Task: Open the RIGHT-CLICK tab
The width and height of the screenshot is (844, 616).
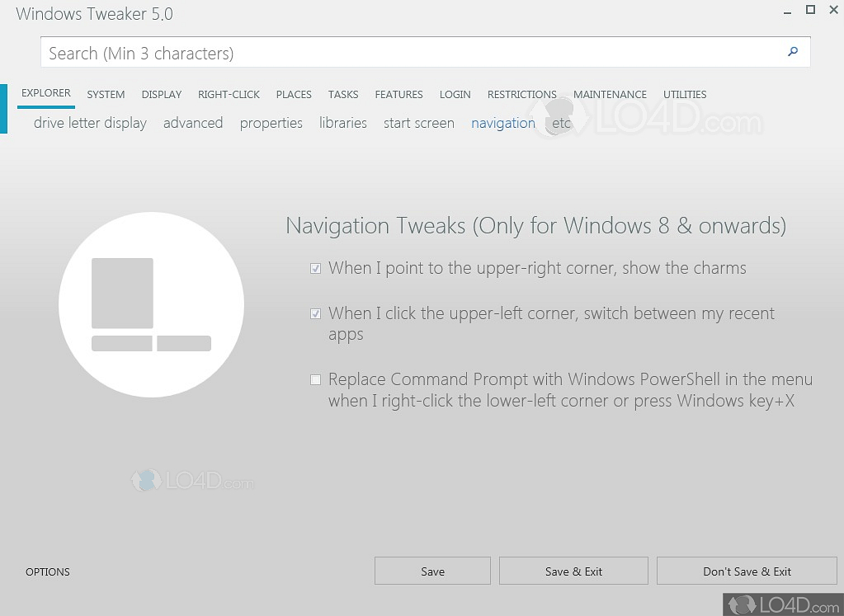Action: [229, 94]
